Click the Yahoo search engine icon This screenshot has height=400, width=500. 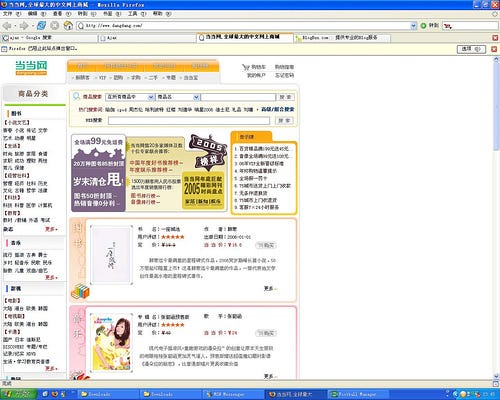point(447,26)
